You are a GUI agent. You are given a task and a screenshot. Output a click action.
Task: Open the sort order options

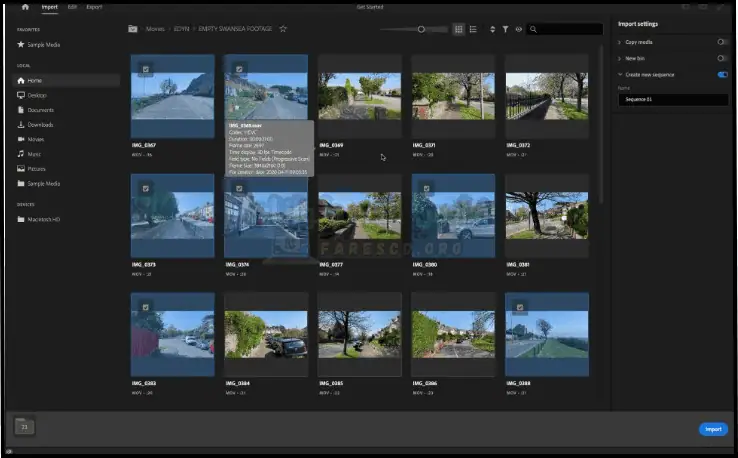point(493,29)
